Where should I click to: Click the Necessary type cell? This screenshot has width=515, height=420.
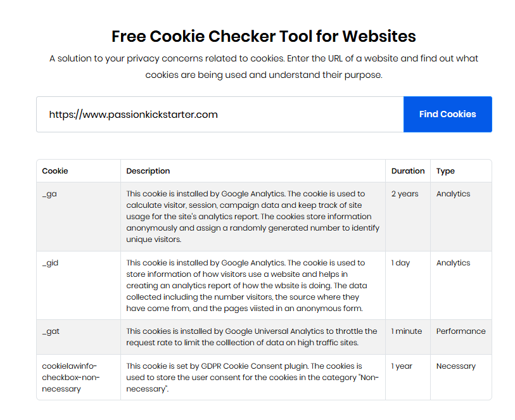point(461,377)
